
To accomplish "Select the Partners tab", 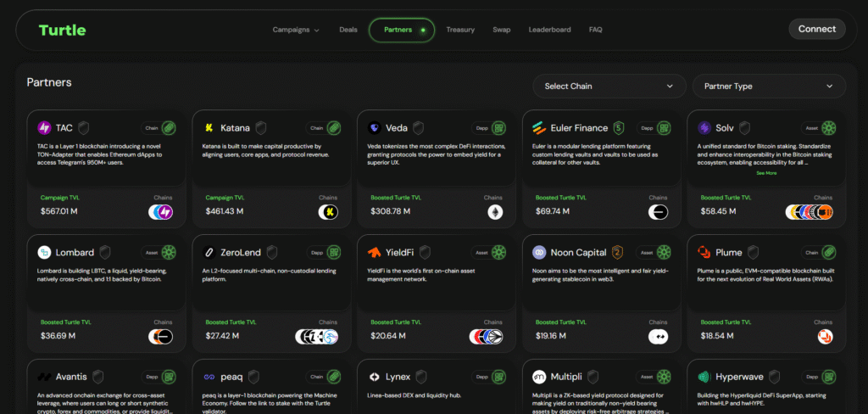I will 402,30.
